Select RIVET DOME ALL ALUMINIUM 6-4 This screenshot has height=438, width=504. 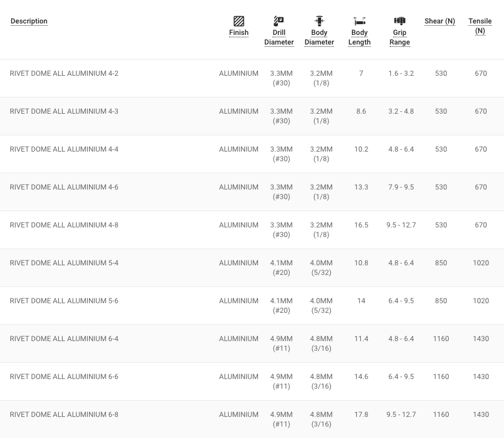click(x=64, y=339)
